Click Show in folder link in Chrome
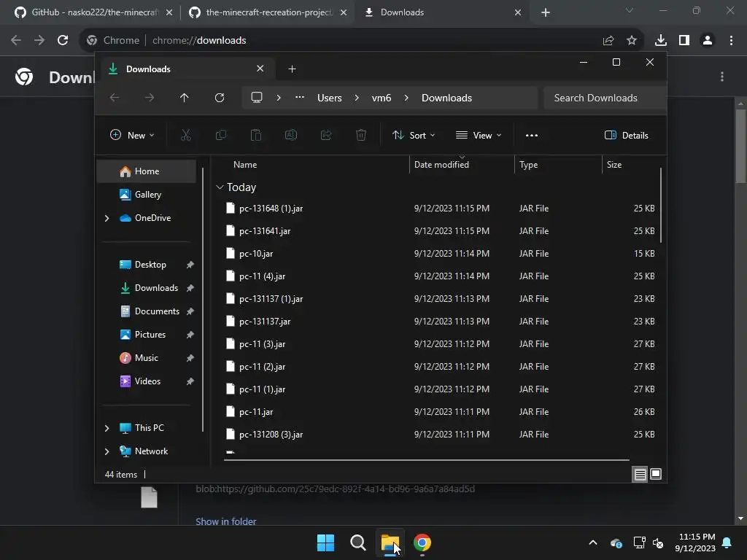747x560 pixels. [x=226, y=521]
